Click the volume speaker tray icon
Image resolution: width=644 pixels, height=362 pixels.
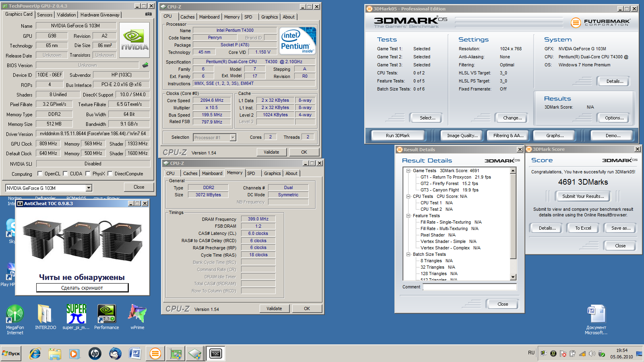(x=592, y=354)
